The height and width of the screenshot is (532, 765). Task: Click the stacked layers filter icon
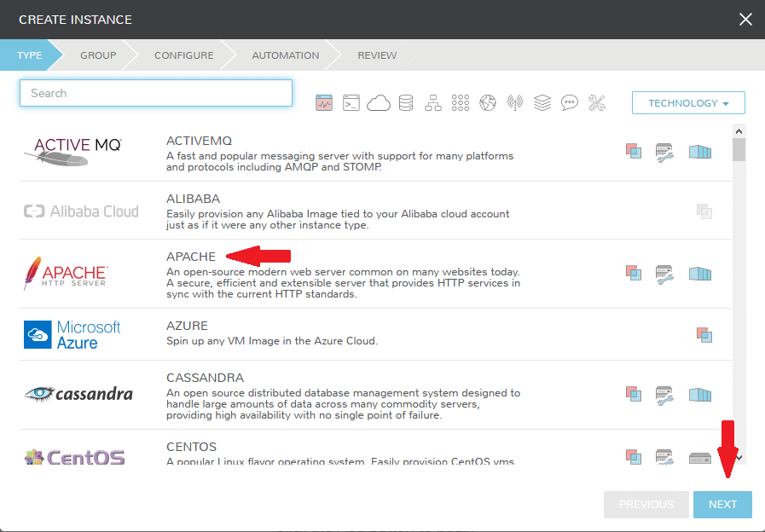pyautogui.click(x=542, y=103)
